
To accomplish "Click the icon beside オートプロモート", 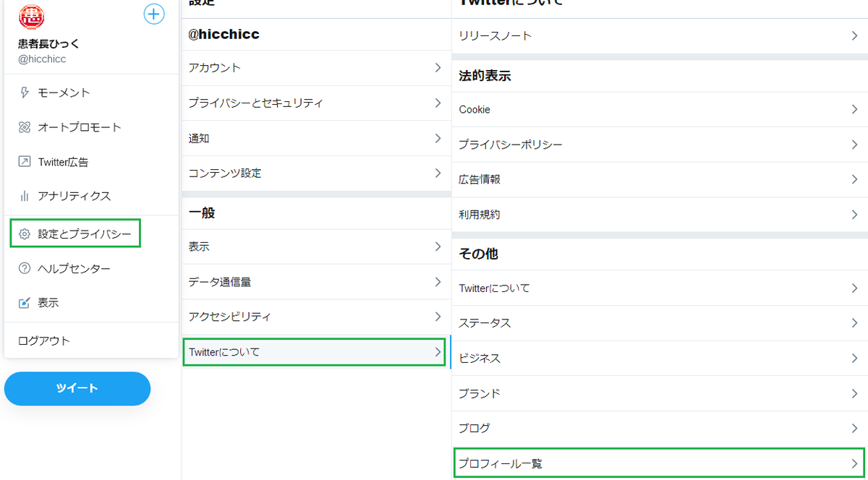I will [x=25, y=127].
